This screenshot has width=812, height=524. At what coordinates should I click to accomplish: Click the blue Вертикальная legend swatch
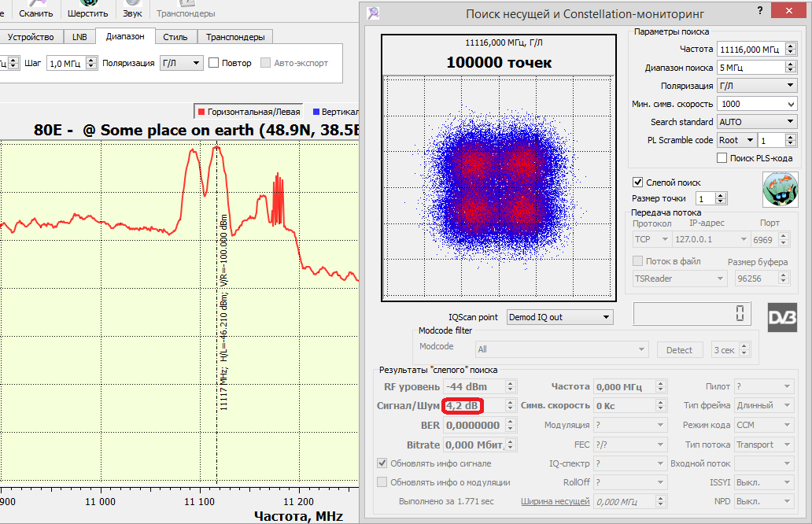316,112
